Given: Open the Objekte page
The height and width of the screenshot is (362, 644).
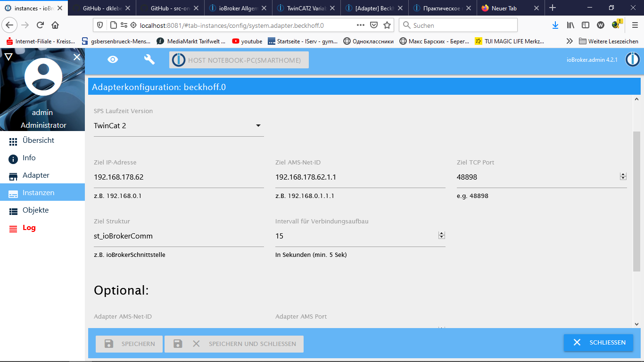Looking at the screenshot, I should pyautogui.click(x=42, y=210).
